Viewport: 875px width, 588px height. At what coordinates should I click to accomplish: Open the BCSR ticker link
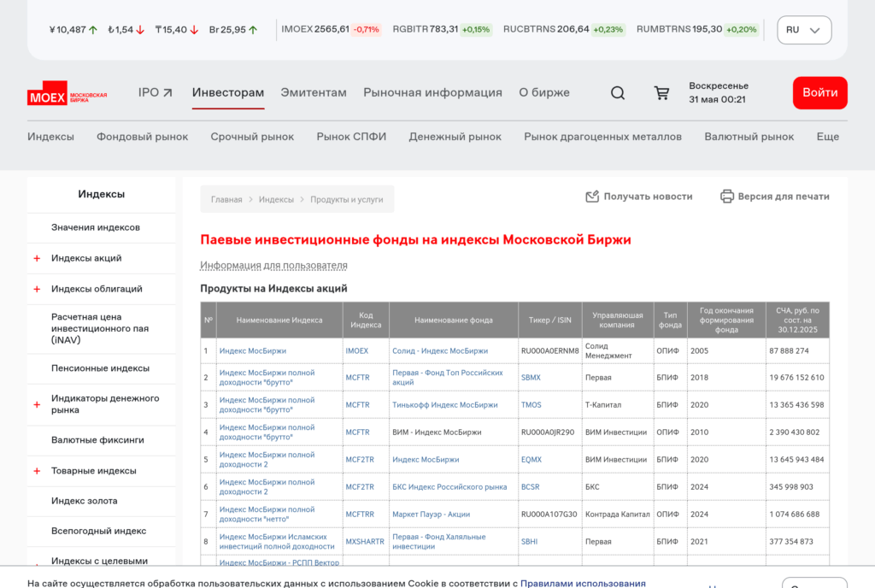click(530, 487)
